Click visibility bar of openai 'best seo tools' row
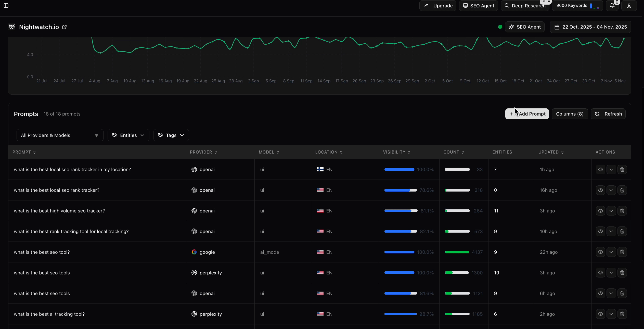Image resolution: width=644 pixels, height=329 pixels. [x=400, y=293]
